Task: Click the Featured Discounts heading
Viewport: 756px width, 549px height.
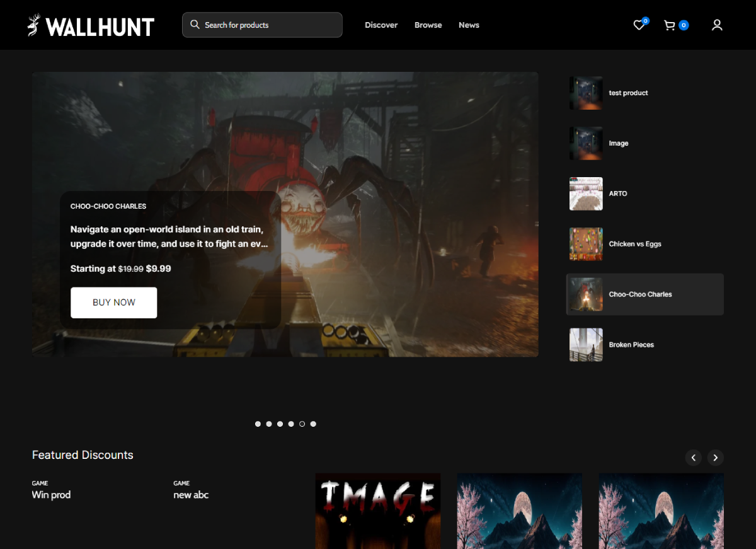Action: click(83, 455)
